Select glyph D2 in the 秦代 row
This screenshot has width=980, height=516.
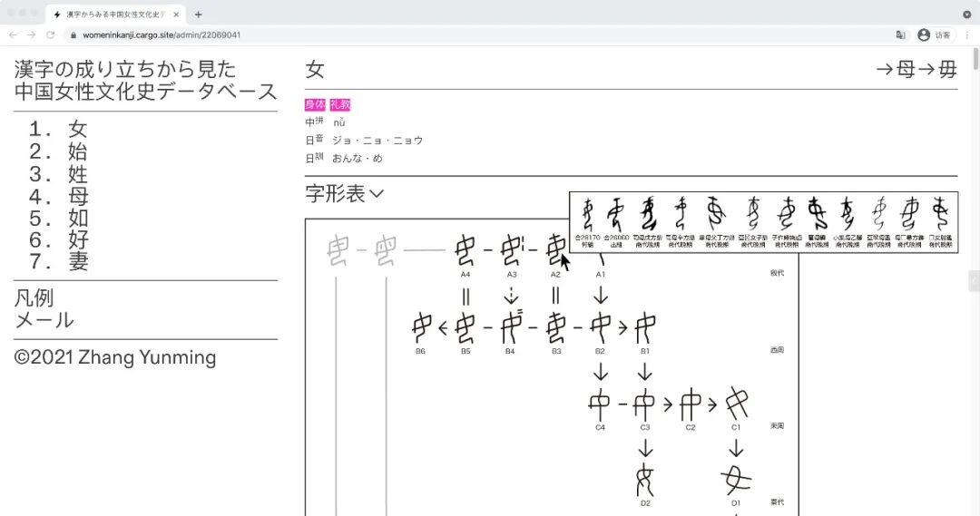coord(645,481)
